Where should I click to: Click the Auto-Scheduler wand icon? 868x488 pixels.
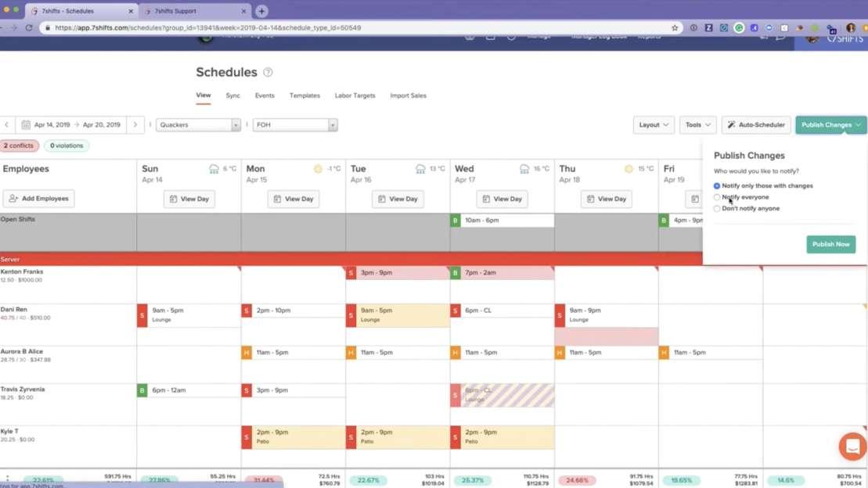coord(729,124)
